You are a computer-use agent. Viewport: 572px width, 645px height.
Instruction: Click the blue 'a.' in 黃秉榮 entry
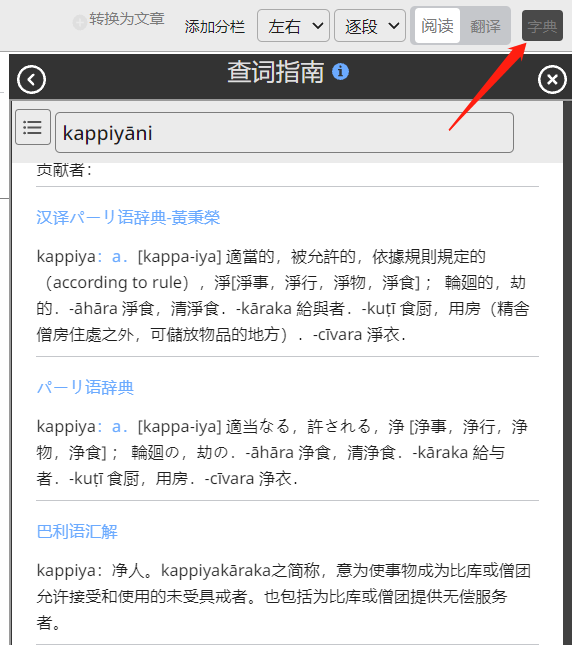pyautogui.click(x=120, y=256)
